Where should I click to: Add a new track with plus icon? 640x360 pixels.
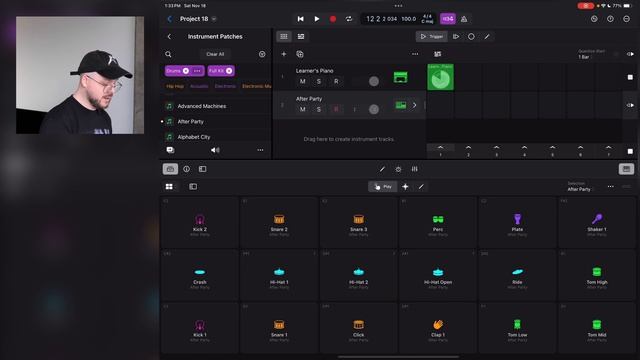[x=284, y=54]
